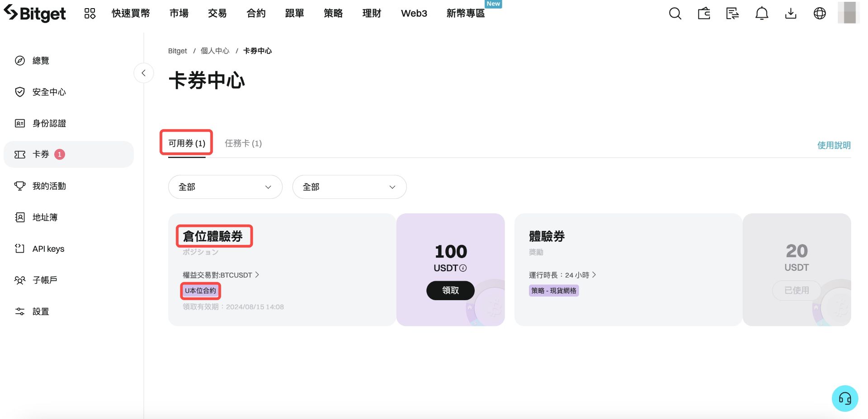Image resolution: width=868 pixels, height=419 pixels.
Task: Open the search magnifier icon
Action: [x=675, y=14]
